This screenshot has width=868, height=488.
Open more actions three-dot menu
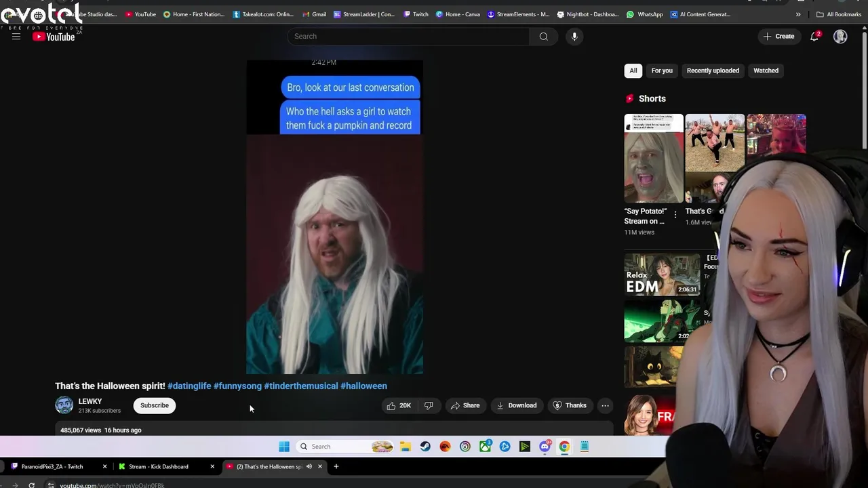point(605,405)
